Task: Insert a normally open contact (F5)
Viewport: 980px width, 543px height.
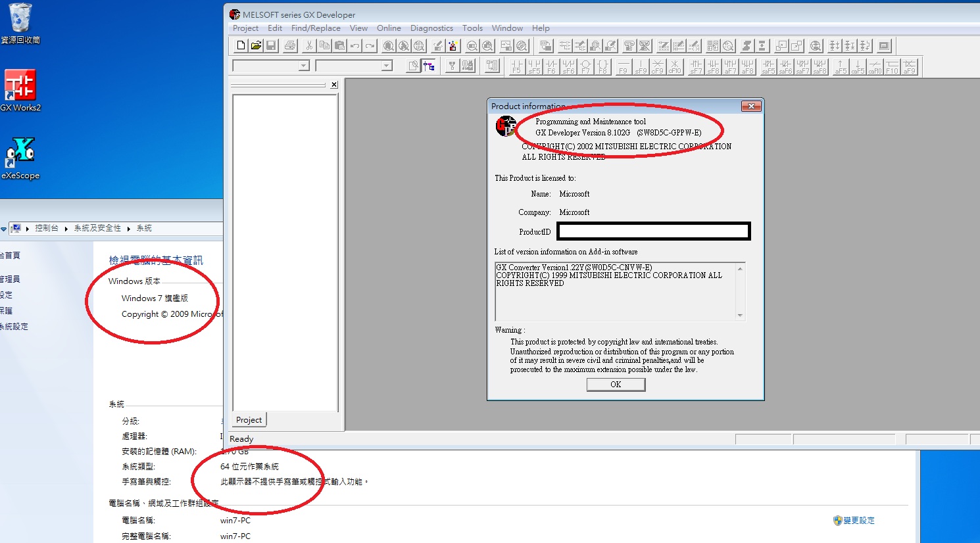Action: (x=516, y=66)
